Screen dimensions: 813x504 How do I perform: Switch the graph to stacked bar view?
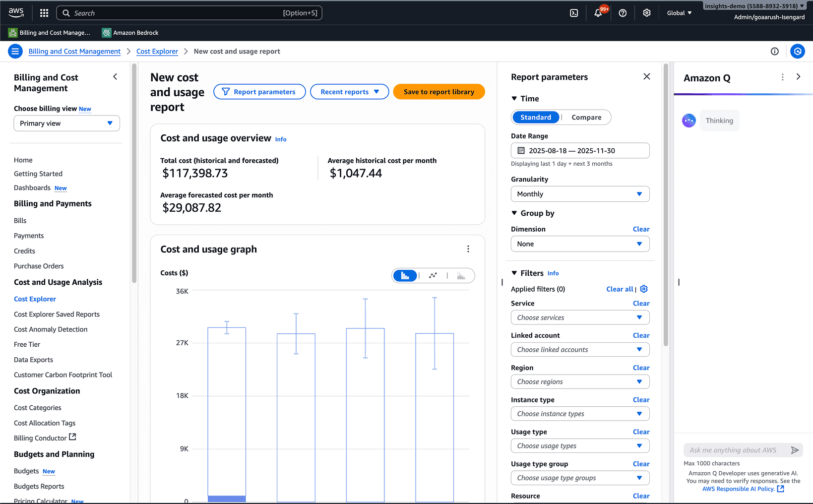tap(461, 276)
